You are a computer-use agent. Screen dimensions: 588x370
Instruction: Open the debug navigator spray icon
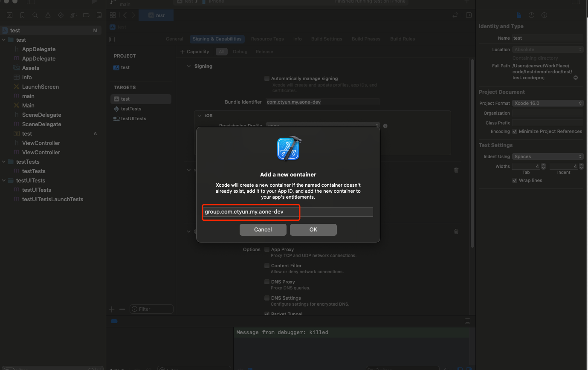point(73,15)
